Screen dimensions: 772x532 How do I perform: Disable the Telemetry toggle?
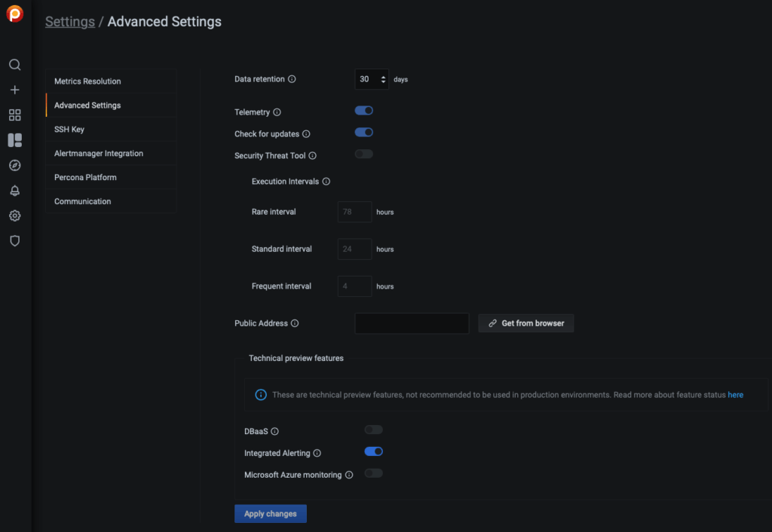pos(364,111)
